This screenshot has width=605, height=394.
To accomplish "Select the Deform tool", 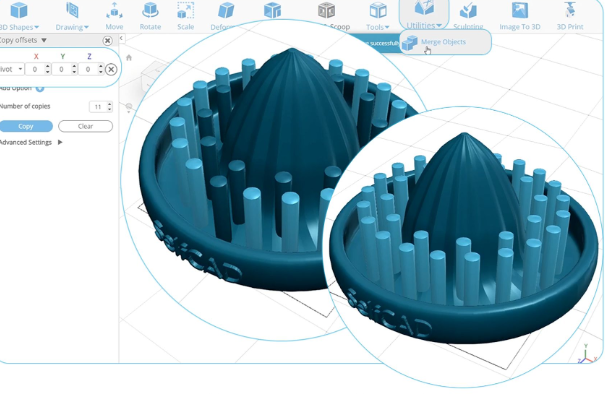I will (x=225, y=16).
